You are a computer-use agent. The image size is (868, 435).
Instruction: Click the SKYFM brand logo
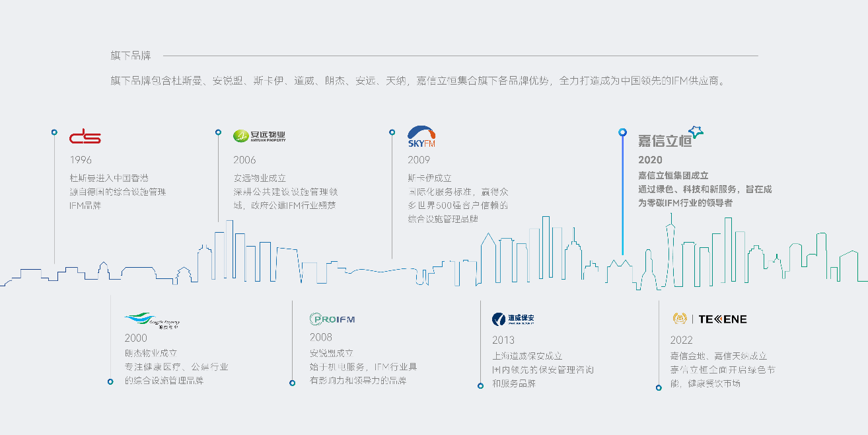coord(421,137)
